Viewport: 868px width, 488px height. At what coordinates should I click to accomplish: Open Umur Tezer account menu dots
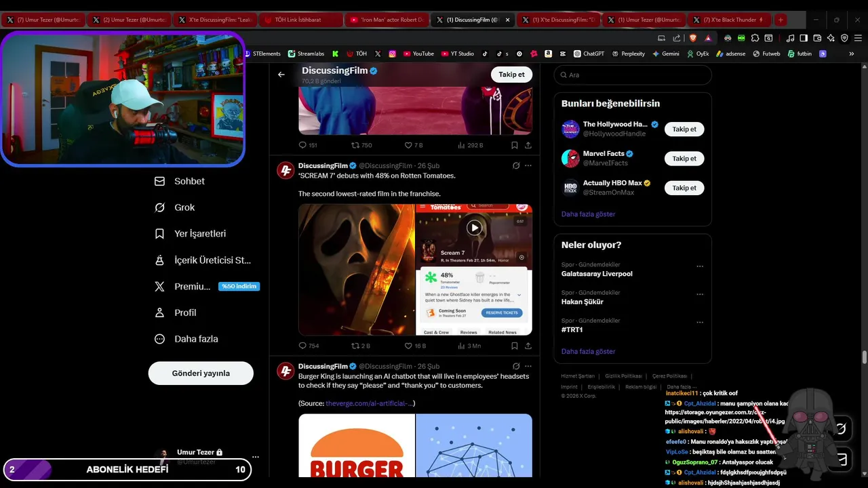(255, 457)
